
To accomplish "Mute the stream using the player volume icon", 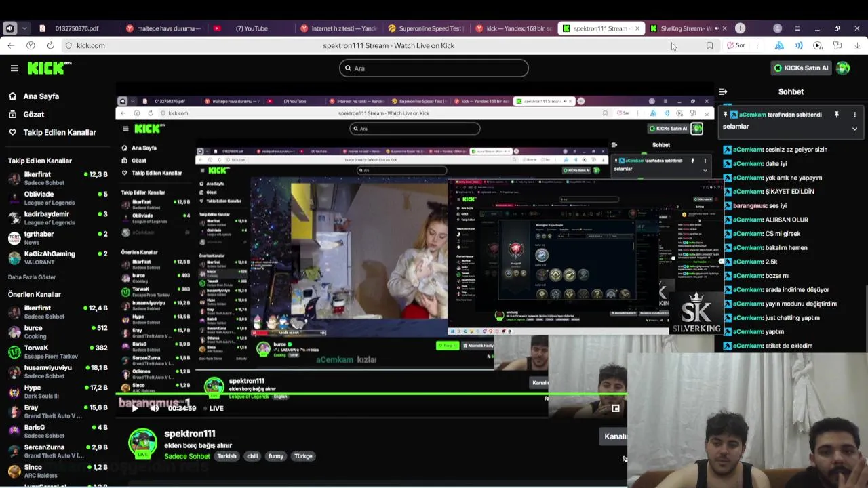I will pos(155,408).
